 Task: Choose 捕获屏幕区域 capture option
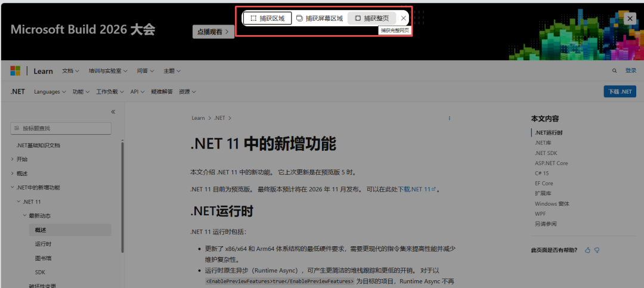point(320,18)
